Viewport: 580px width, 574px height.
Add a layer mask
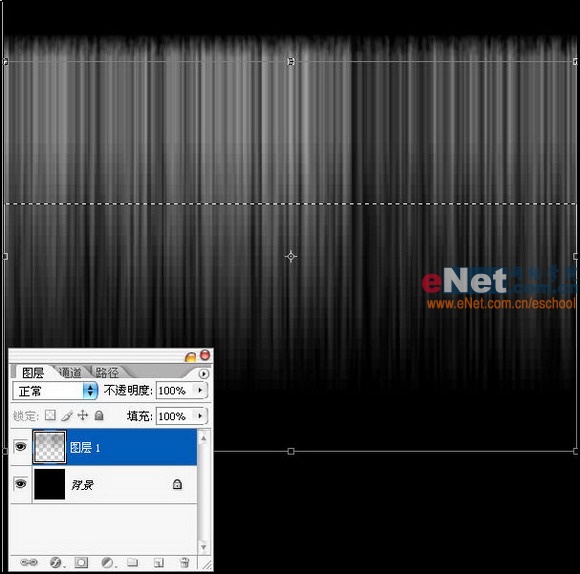[81, 563]
